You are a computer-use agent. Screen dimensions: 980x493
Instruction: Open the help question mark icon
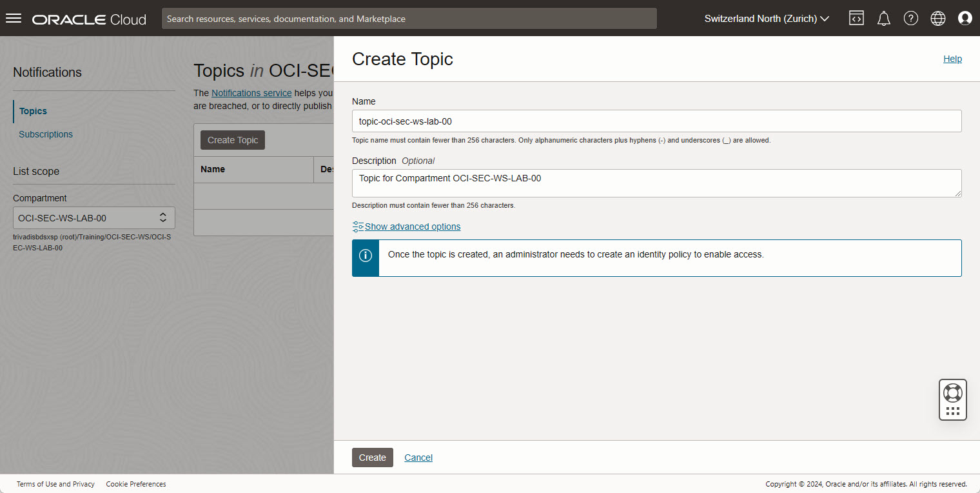(x=911, y=18)
